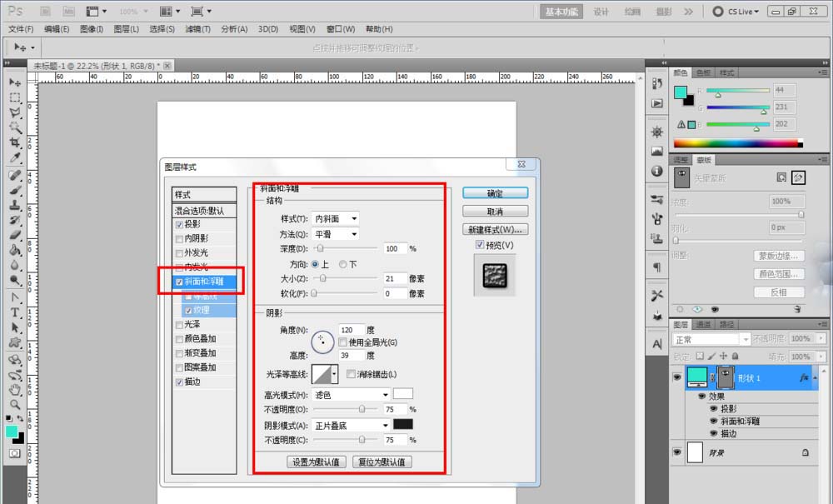Select the Pen tool
Viewport: 833px width, 504px height.
click(15, 297)
